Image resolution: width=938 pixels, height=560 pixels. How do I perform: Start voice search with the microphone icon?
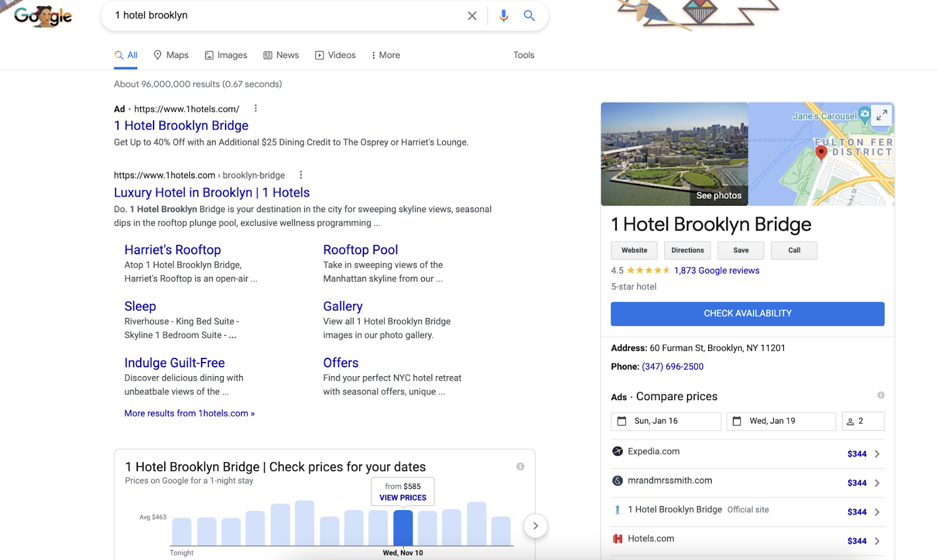(504, 16)
